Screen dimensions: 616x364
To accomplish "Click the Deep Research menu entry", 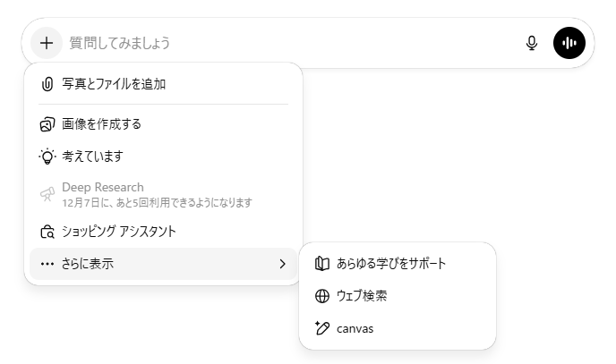I will (x=103, y=188).
